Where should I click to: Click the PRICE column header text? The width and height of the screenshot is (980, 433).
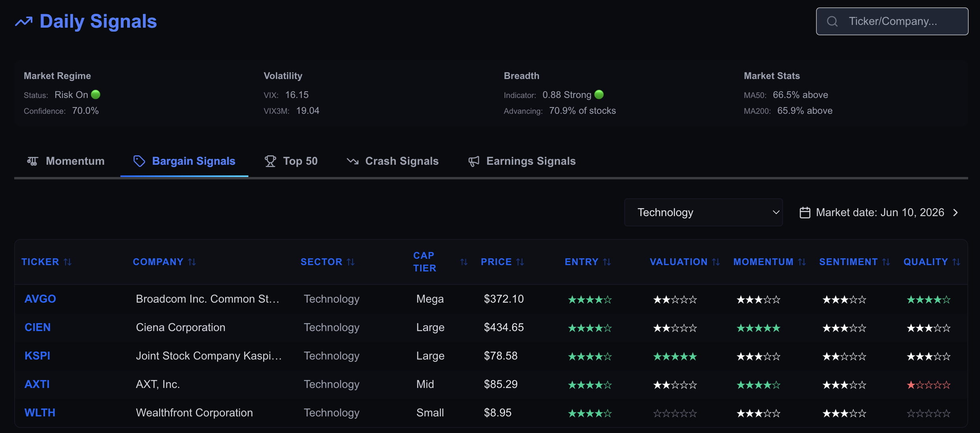496,262
